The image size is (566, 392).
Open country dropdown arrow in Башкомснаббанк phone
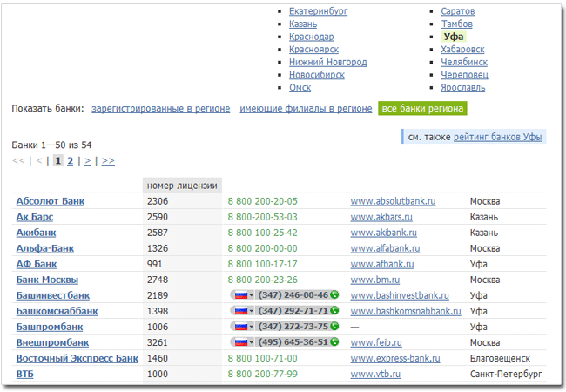pos(252,311)
